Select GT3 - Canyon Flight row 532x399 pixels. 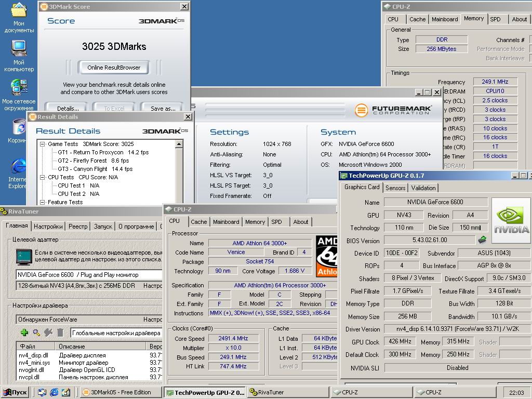95,169
